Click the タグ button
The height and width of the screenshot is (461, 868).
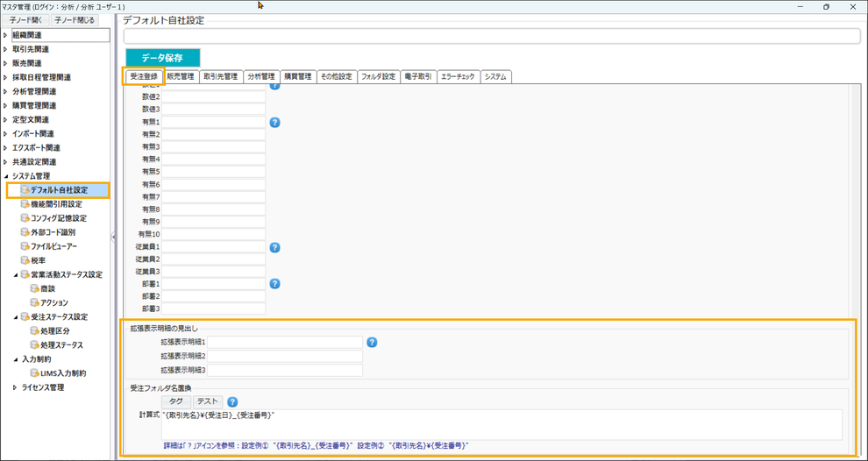coord(175,401)
